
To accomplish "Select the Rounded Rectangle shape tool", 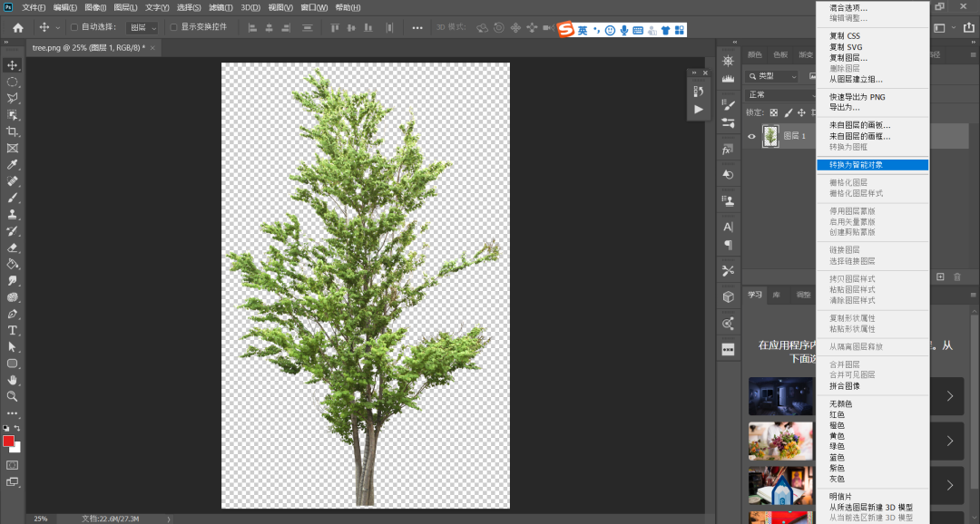I will [12, 364].
